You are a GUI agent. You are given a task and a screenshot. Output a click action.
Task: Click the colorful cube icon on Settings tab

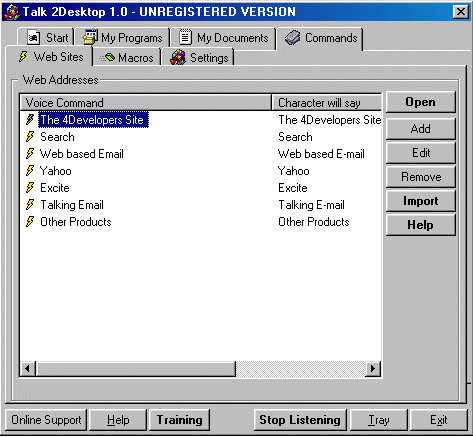click(178, 57)
